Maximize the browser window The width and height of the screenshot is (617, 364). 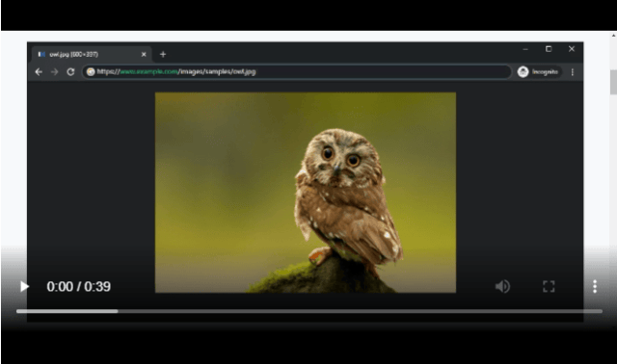(x=549, y=49)
